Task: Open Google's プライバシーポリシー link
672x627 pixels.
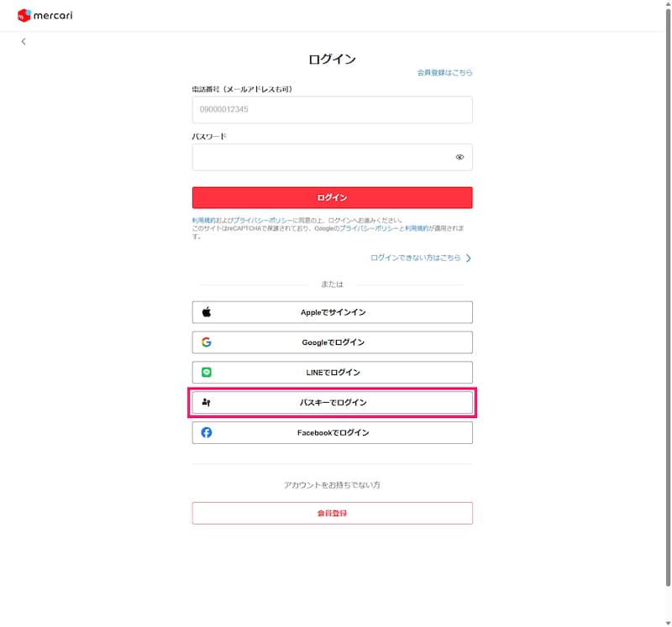Action: 369,228
